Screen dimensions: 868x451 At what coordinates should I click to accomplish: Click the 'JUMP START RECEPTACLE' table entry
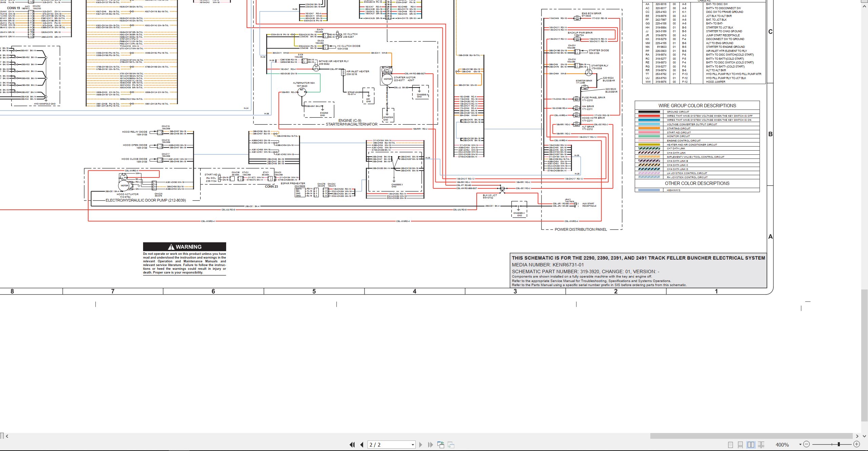(723, 35)
